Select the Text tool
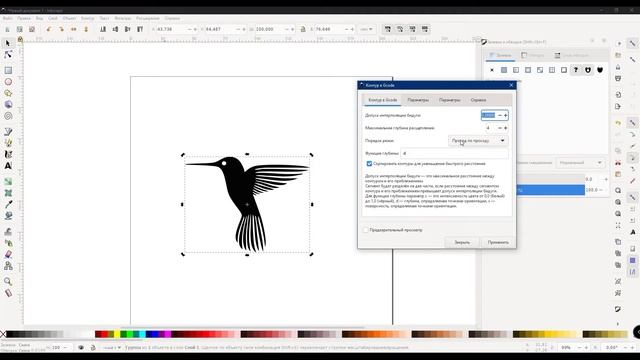Screen dimensions: 640x360 pos(8,166)
